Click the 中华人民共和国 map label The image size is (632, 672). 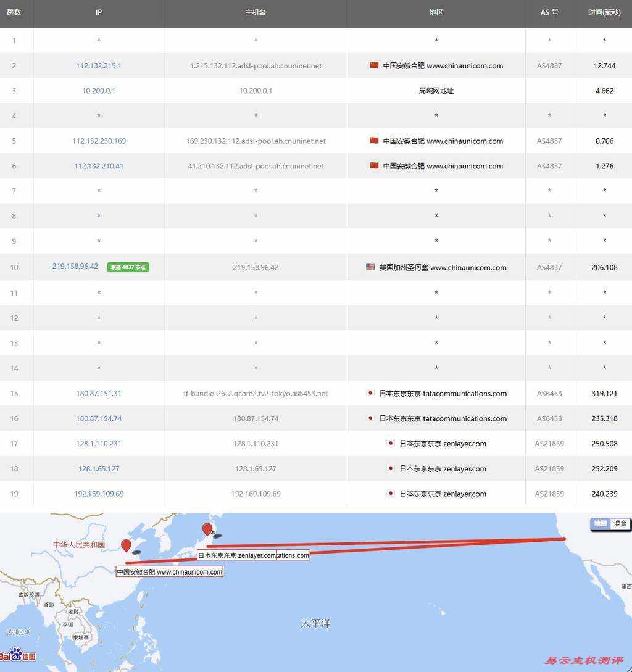[79, 545]
